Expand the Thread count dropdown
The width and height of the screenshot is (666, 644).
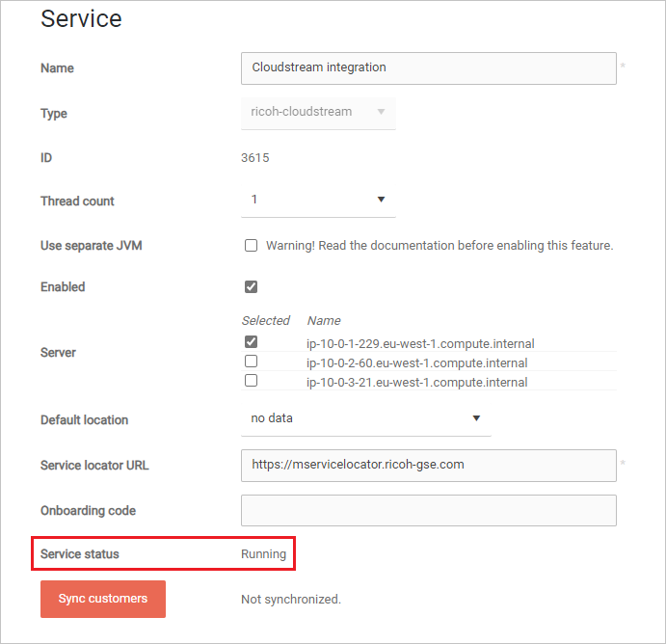pyautogui.click(x=317, y=200)
